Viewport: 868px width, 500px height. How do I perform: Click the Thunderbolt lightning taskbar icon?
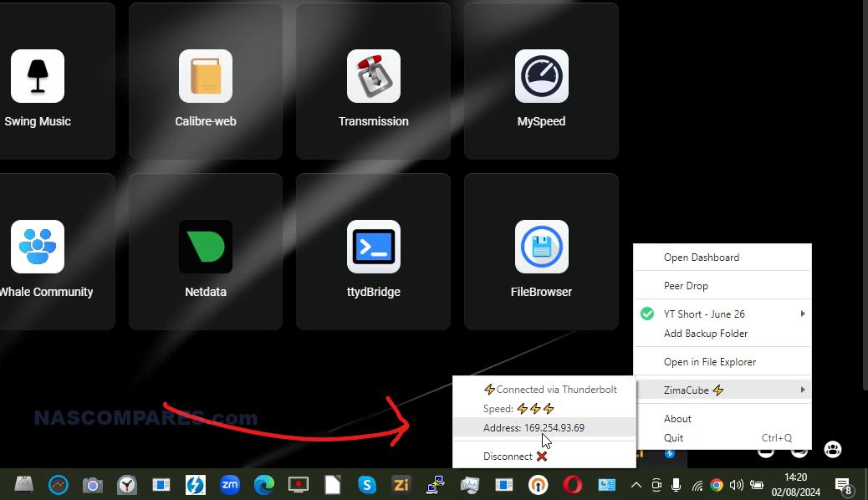(x=196, y=485)
